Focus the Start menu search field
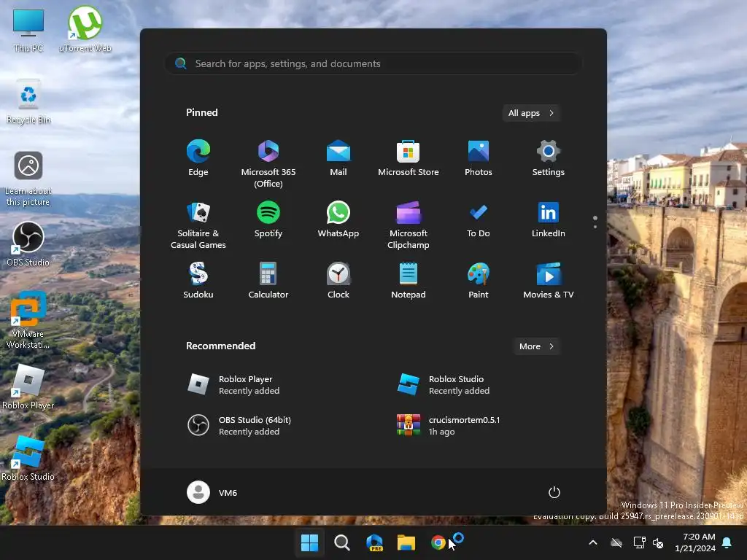This screenshot has width=747, height=560. pos(373,63)
